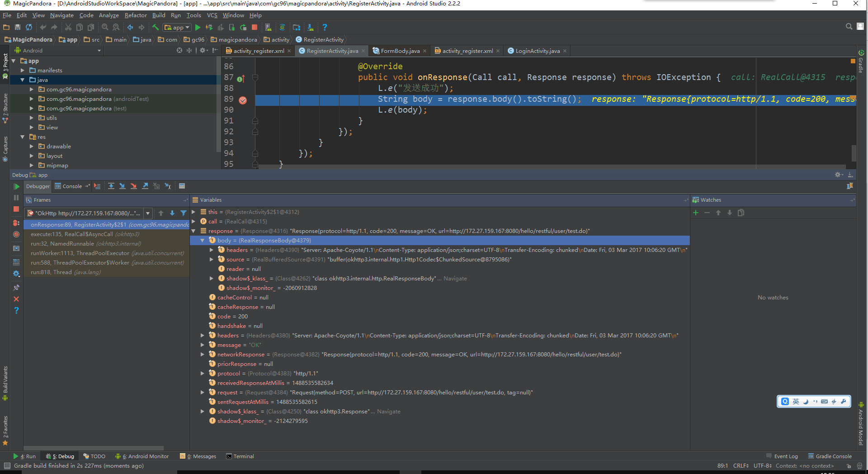868x474 pixels.
Task: Collapse the body variable node
Action: point(203,240)
